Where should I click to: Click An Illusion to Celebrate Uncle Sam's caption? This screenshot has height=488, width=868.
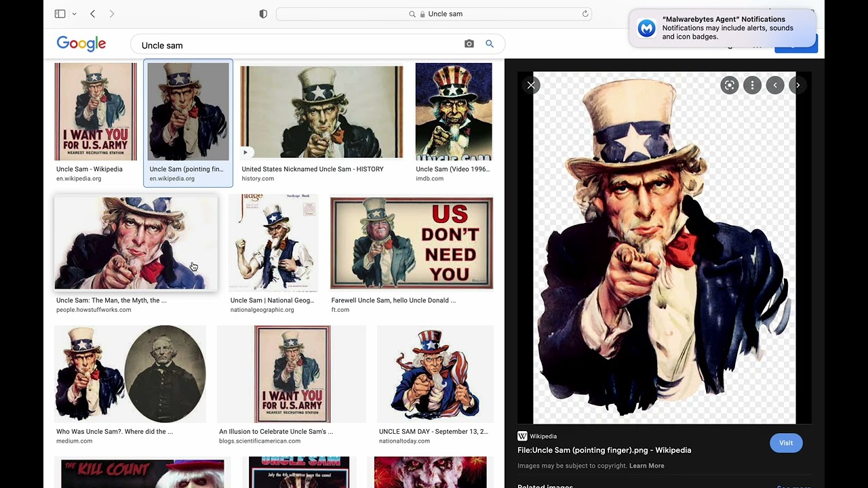pyautogui.click(x=276, y=431)
